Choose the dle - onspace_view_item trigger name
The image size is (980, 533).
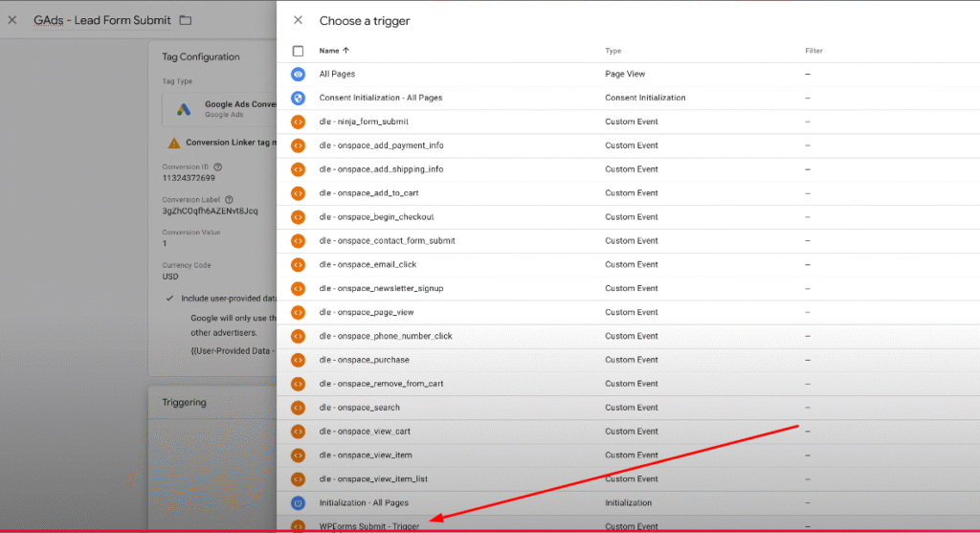pyautogui.click(x=366, y=455)
